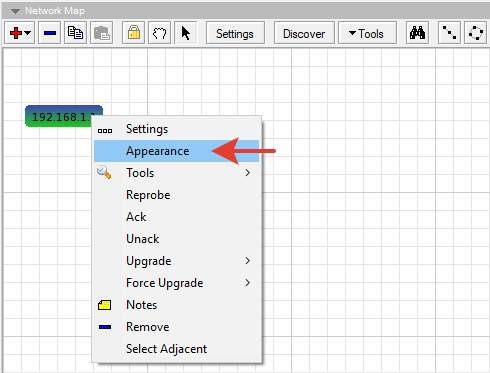Open the Tools submenu in the context menu
Screen dimensions: 490x373
pyautogui.click(x=177, y=173)
